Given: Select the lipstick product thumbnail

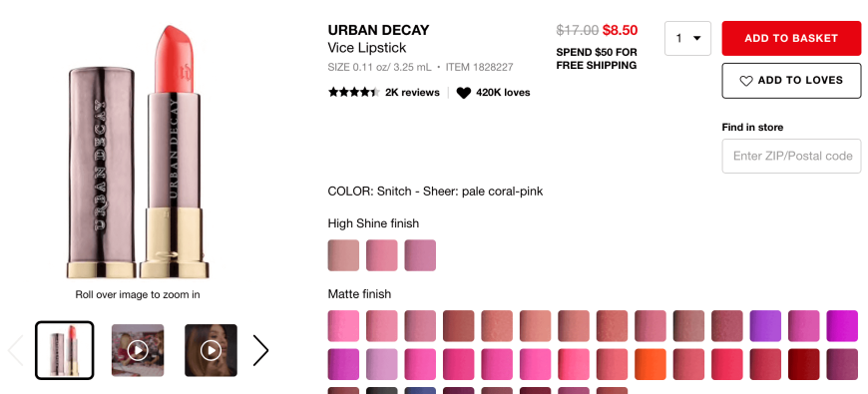Looking at the screenshot, I should [64, 350].
